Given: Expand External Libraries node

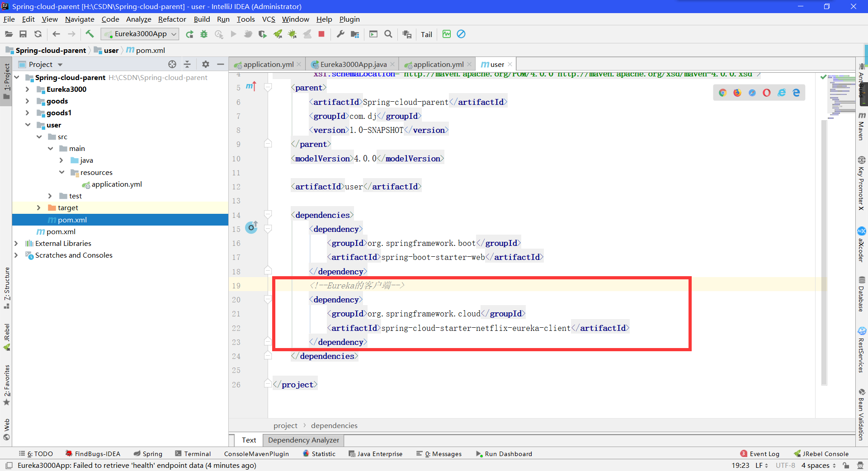Looking at the screenshot, I should click(x=16, y=244).
